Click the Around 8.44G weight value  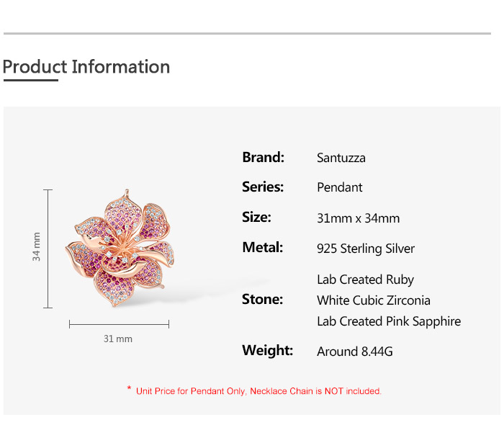click(354, 352)
